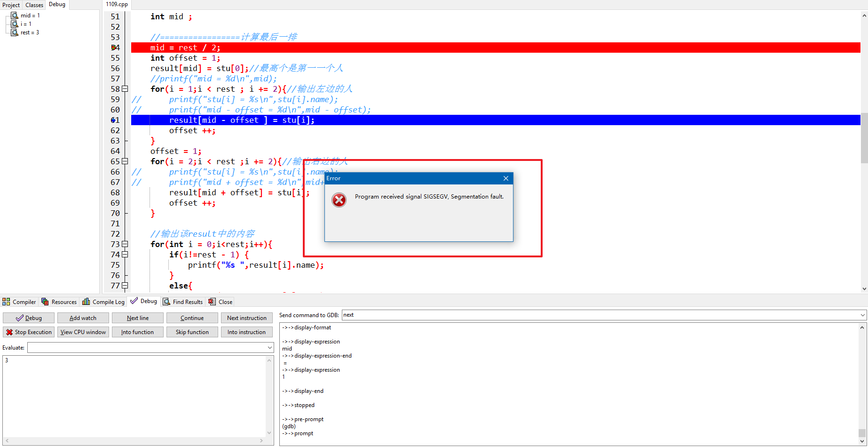This screenshot has height=447, width=868.
Task: Click the Debug button
Action: click(x=29, y=318)
